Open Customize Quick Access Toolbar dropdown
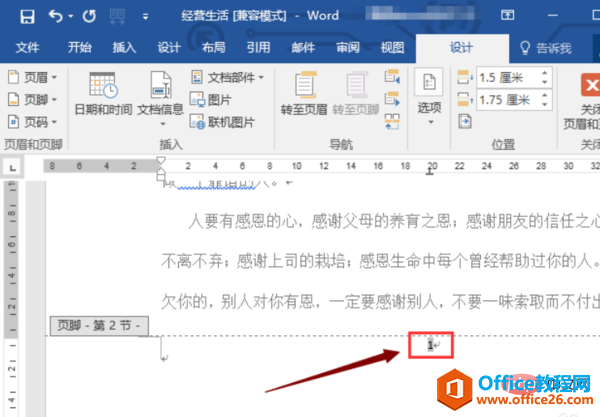This screenshot has height=417, width=600. pyautogui.click(x=145, y=16)
